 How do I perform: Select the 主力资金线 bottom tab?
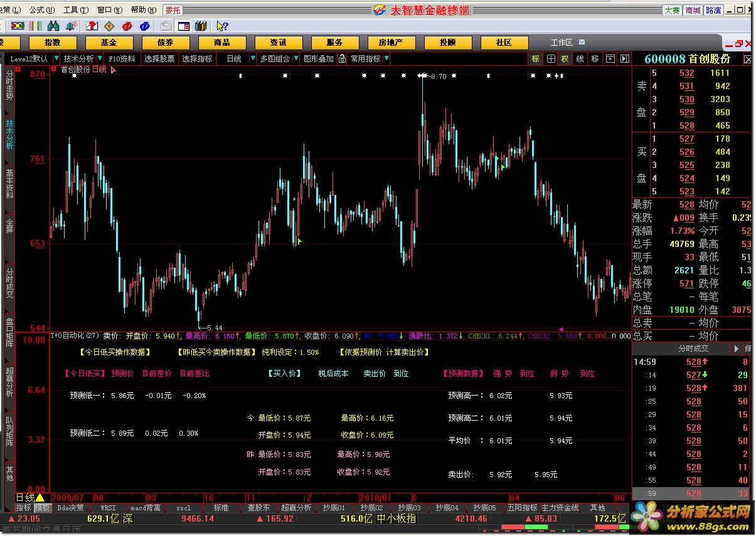560,508
